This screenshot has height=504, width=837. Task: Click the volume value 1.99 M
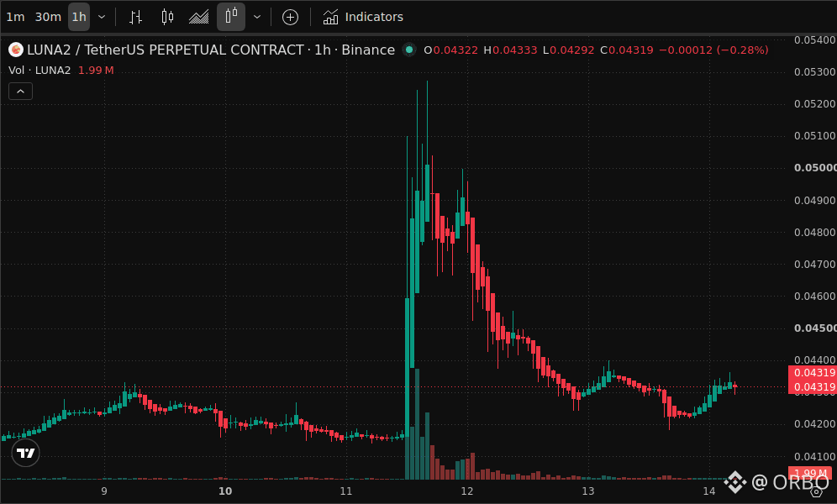pos(96,71)
